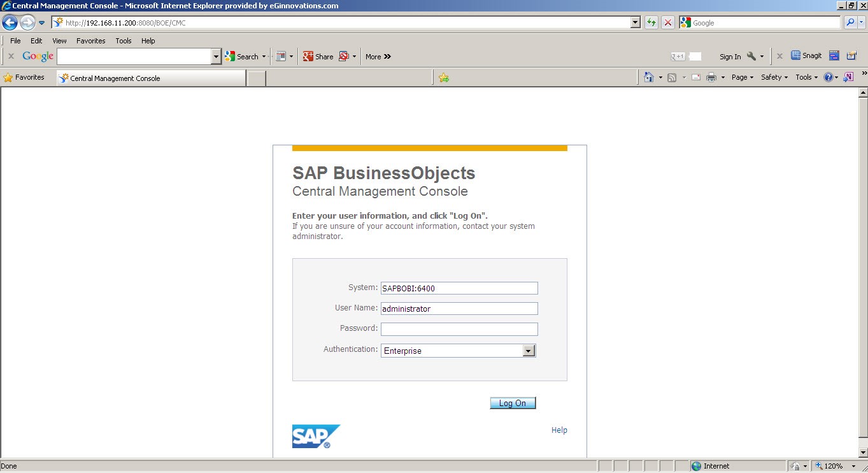The height and width of the screenshot is (473, 868).
Task: Open the View menu
Action: (59, 40)
